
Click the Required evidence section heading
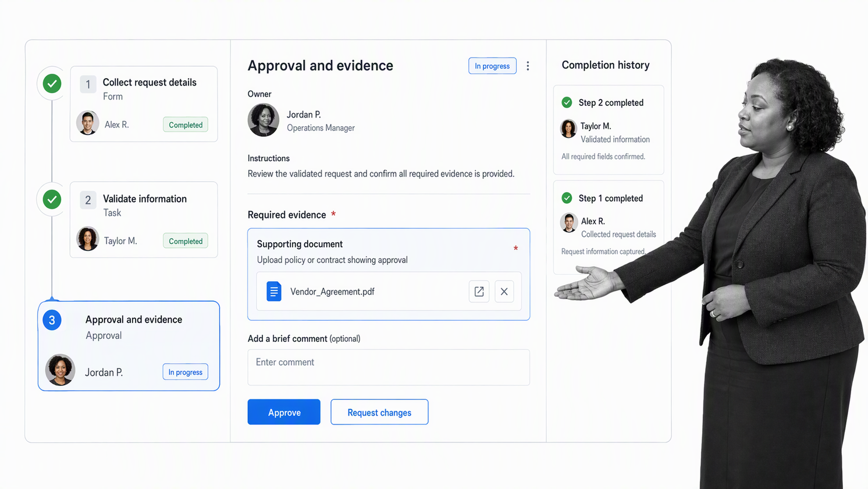[x=287, y=215]
